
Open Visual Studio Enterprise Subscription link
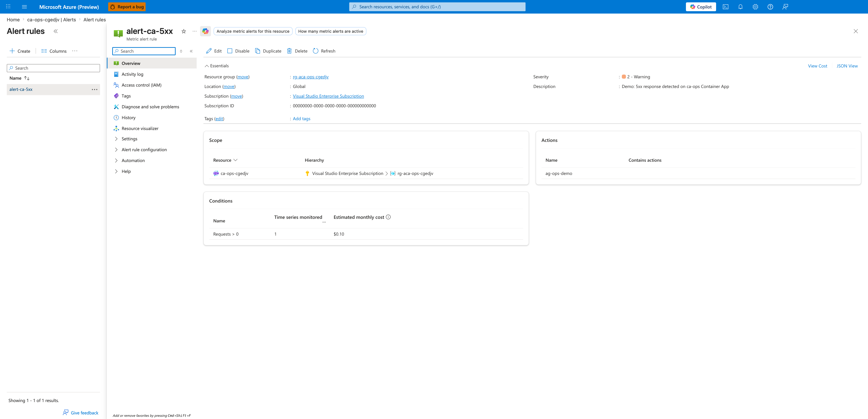click(328, 96)
